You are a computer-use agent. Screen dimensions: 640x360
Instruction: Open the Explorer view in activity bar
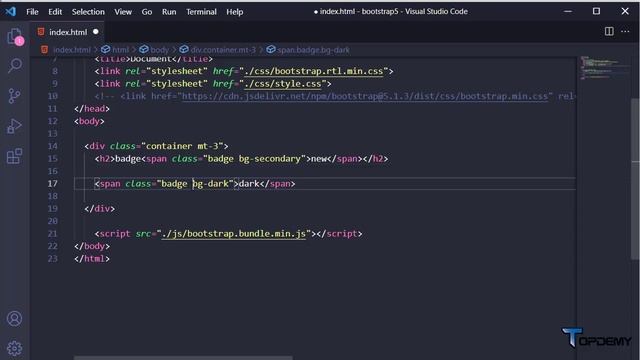tap(15, 36)
